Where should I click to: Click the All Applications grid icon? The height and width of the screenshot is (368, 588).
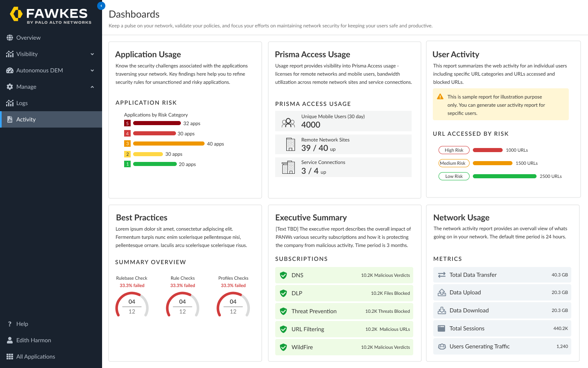coord(10,357)
